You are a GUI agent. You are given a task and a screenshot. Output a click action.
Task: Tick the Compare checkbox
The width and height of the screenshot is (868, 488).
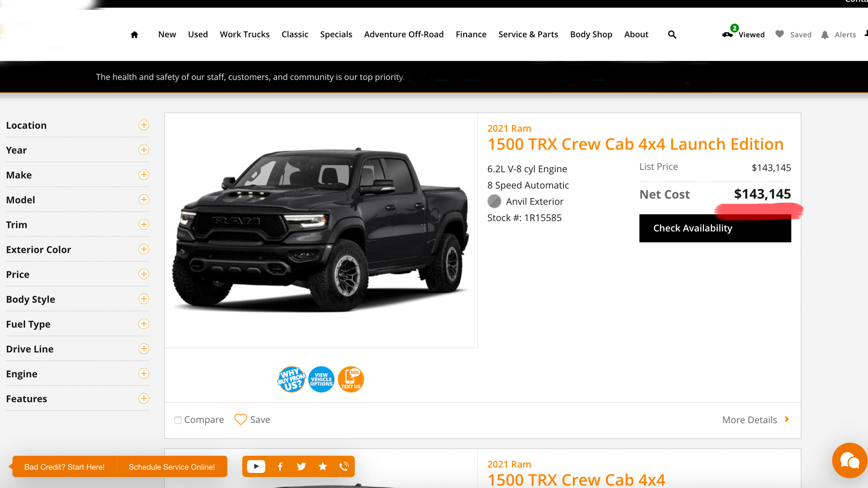coord(178,420)
